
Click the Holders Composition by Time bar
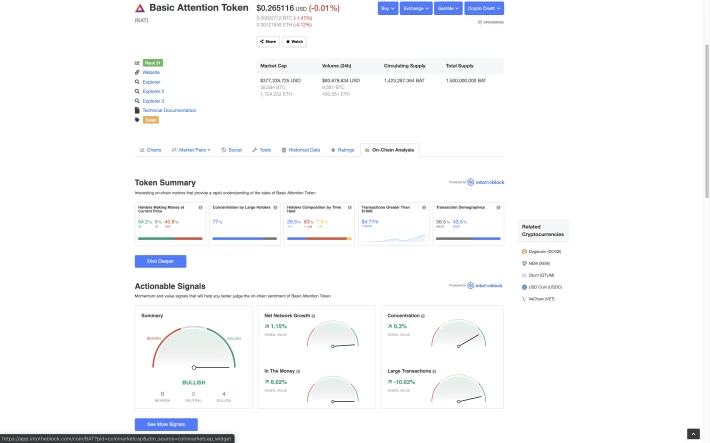tap(319, 238)
